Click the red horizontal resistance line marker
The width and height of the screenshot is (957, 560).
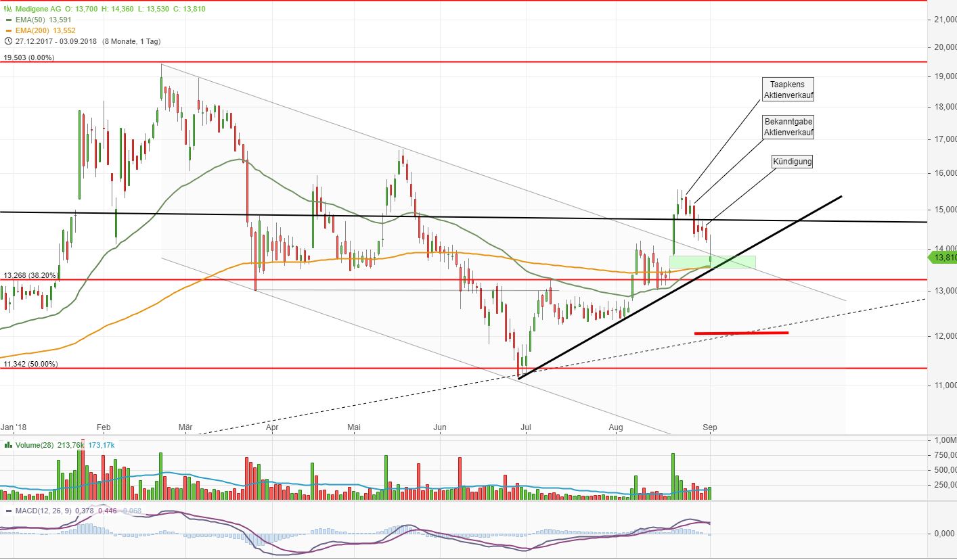(741, 333)
